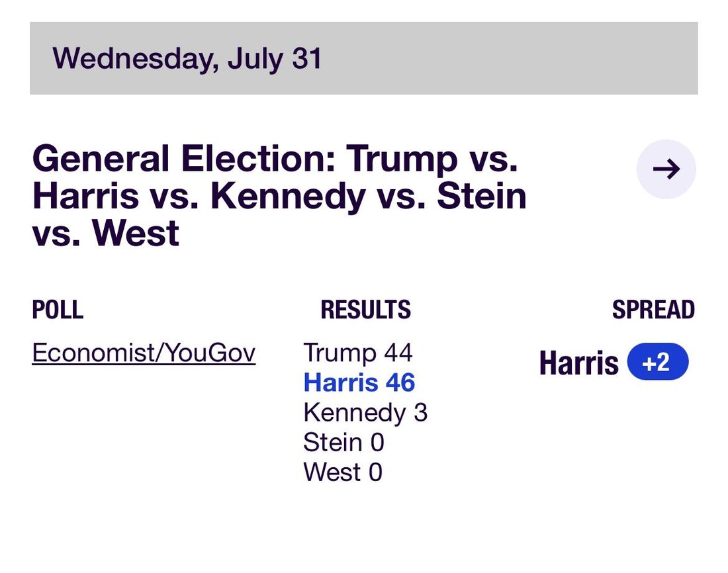Screen dimensions: 728x573
Task: Open the Economist/YouGov poll link
Action: point(144,353)
